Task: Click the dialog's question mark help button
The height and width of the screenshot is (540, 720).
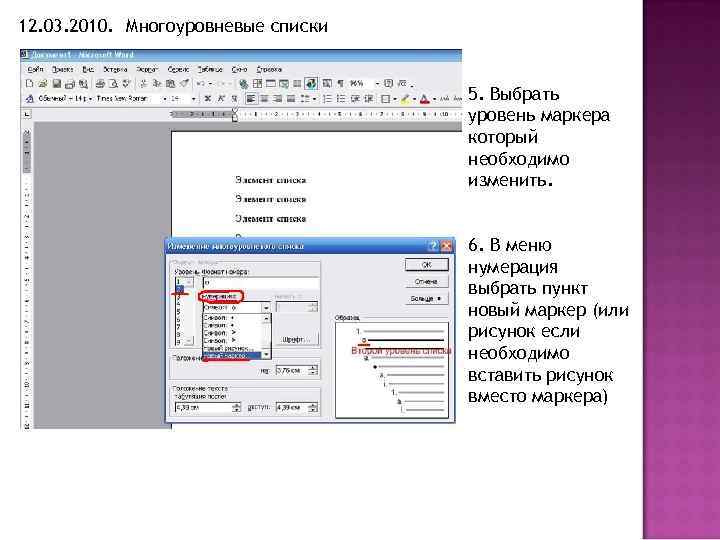Action: (433, 247)
